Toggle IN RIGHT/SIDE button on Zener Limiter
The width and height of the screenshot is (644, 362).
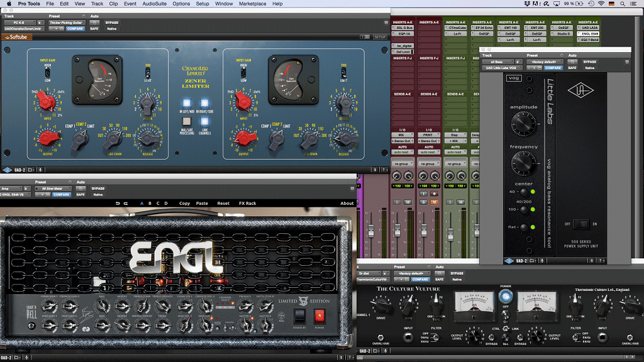204,102
